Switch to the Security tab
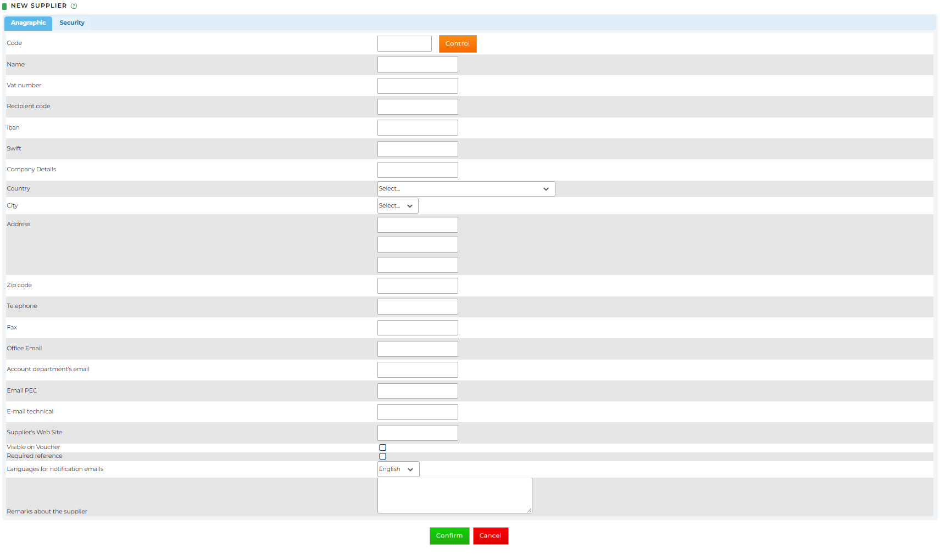 [72, 23]
